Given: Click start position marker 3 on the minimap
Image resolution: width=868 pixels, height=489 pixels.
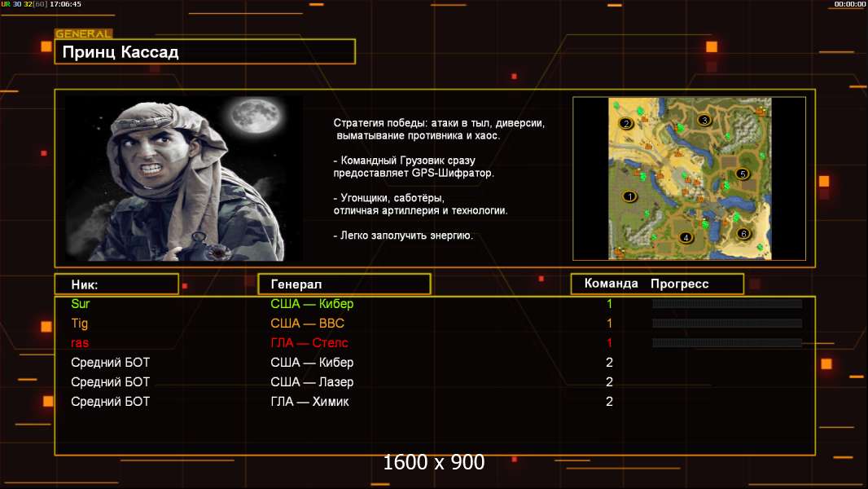Looking at the screenshot, I should point(704,120).
